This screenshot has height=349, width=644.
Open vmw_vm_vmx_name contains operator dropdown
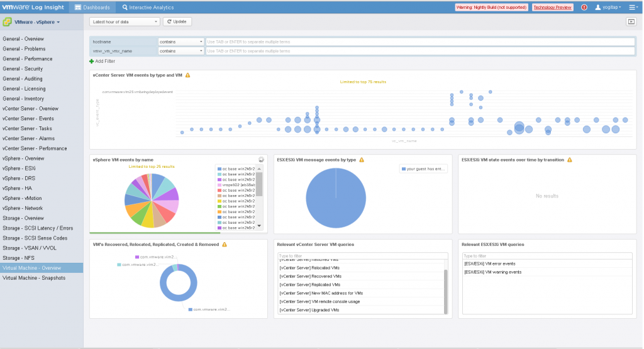click(180, 52)
